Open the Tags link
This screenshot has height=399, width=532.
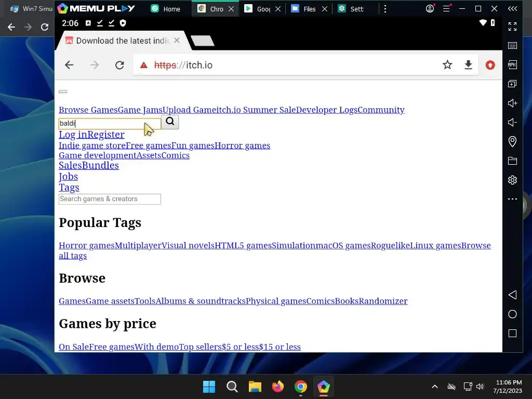69,188
